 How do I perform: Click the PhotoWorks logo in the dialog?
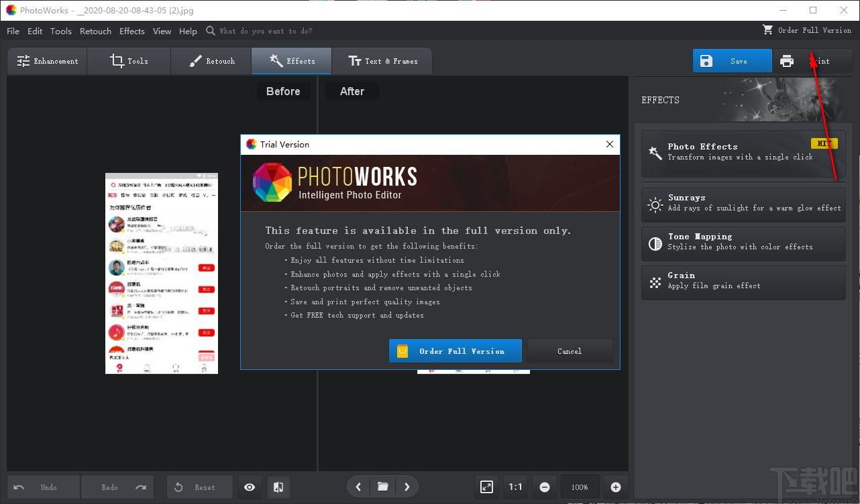point(273,182)
